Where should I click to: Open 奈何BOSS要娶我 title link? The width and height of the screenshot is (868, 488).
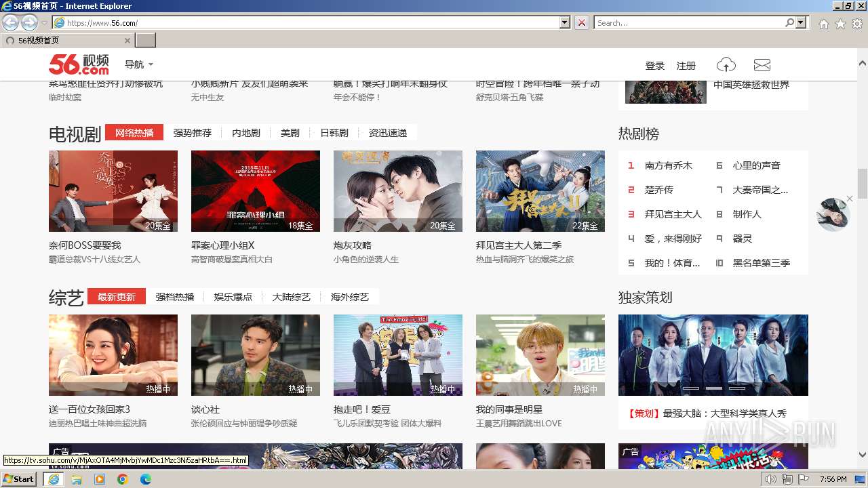tap(85, 245)
